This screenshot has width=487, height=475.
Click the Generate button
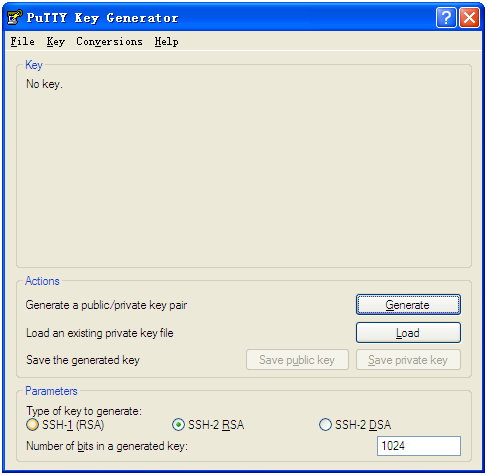[x=408, y=305]
